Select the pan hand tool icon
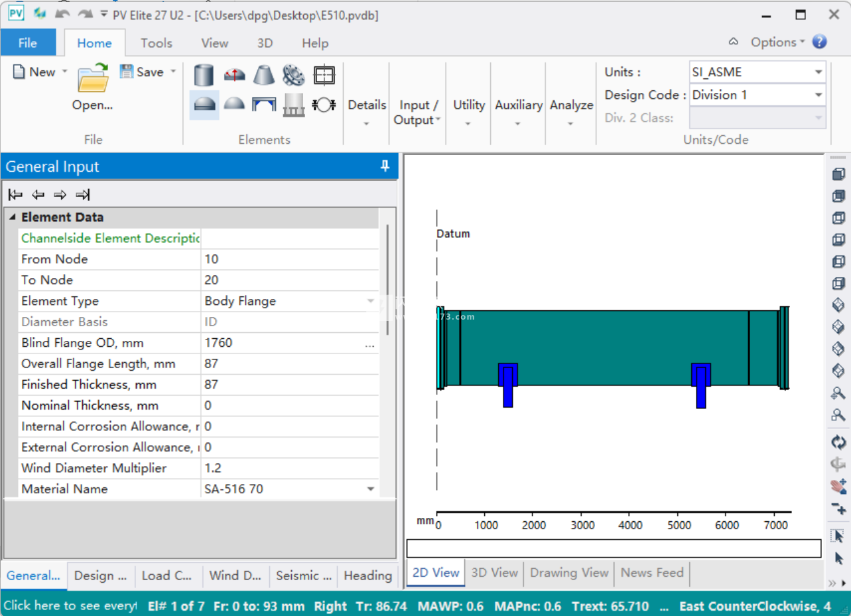The width and height of the screenshot is (851, 616). click(x=838, y=487)
